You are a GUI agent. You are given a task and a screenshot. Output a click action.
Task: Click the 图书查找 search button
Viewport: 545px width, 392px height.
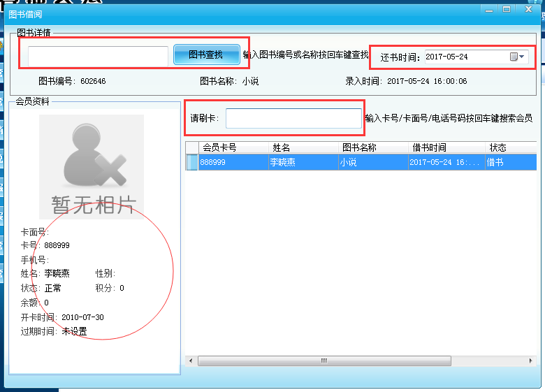206,55
